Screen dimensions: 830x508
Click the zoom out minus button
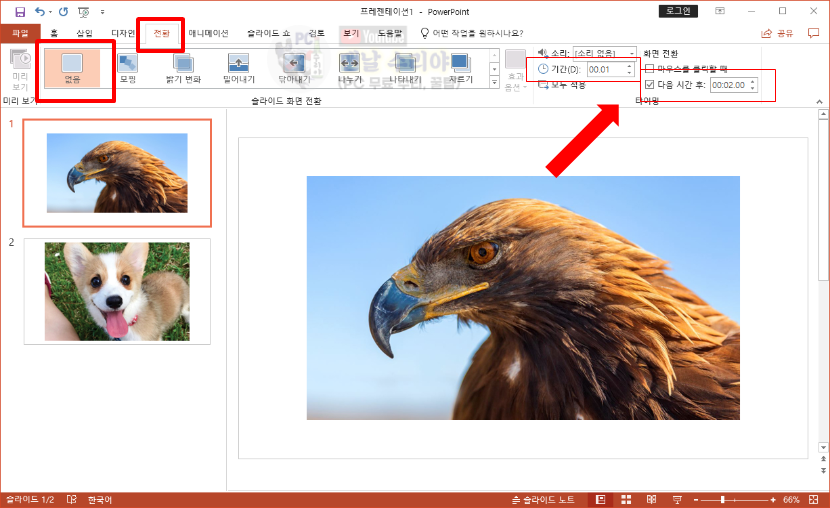point(696,500)
